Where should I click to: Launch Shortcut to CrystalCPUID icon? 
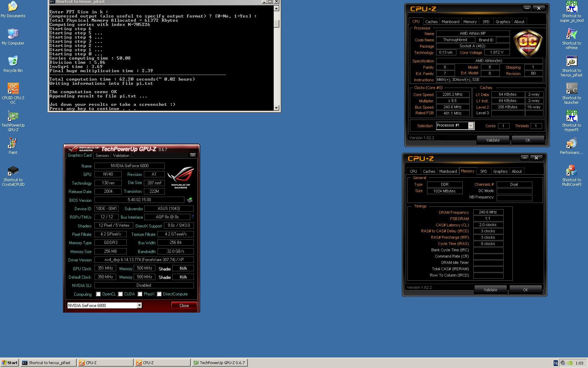13,175
